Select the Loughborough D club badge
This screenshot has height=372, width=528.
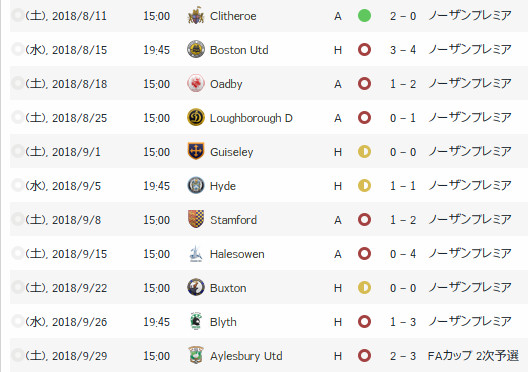coord(196,117)
